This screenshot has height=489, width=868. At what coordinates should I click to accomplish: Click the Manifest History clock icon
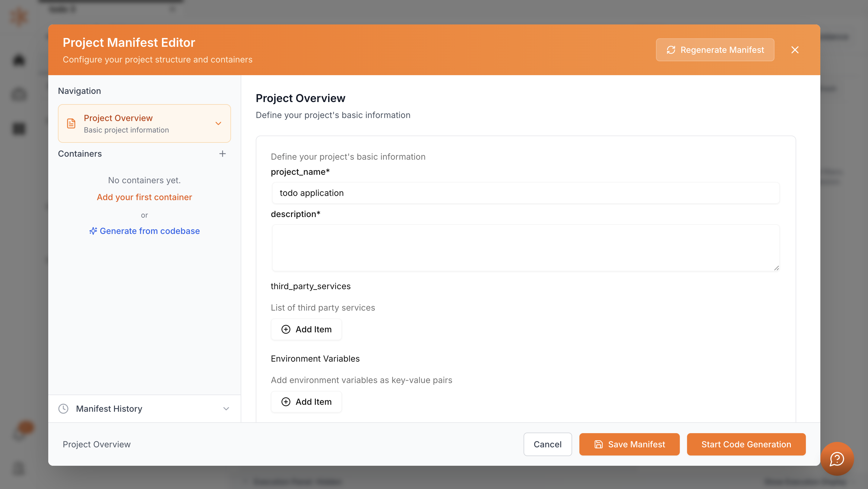click(x=63, y=409)
